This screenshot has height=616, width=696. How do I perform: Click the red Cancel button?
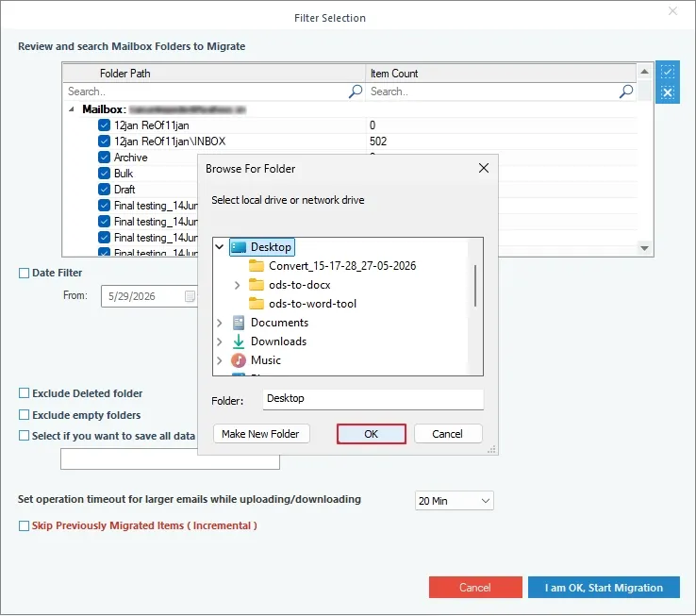click(x=475, y=587)
